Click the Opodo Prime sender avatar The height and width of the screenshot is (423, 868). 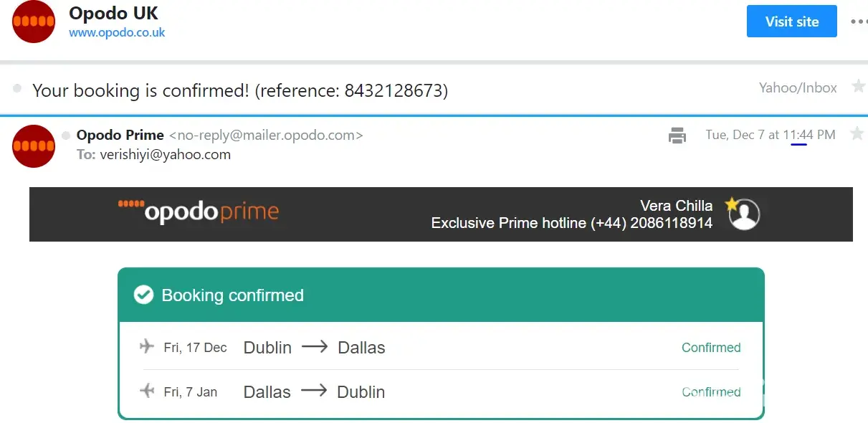pos(34,146)
